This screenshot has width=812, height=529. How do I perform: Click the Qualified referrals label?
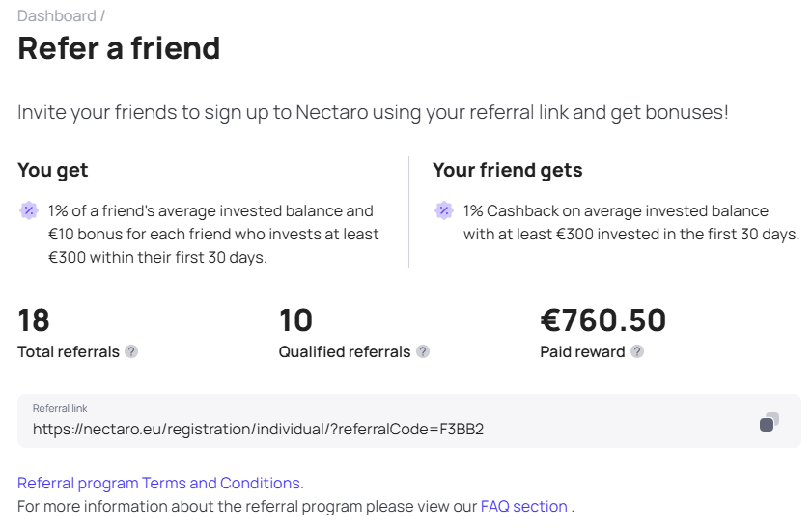(x=345, y=352)
